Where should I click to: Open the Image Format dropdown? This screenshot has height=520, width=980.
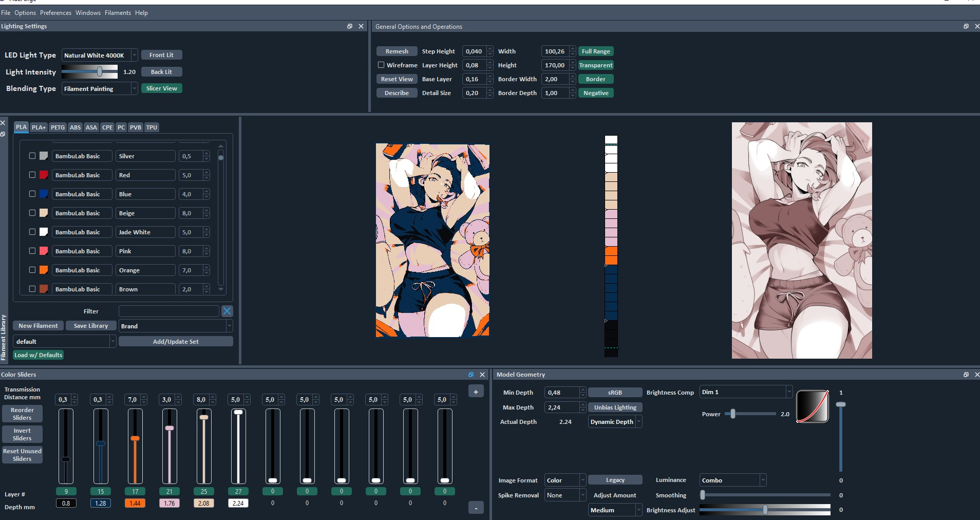(x=565, y=480)
